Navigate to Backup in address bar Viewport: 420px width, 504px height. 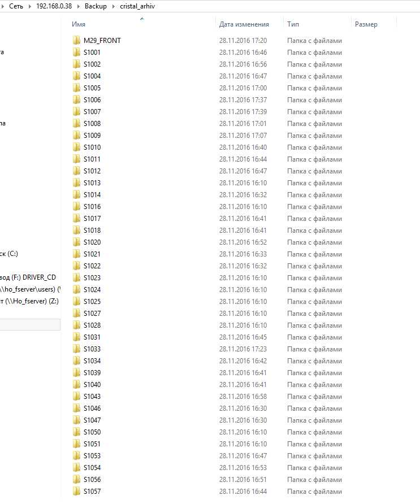96,6
